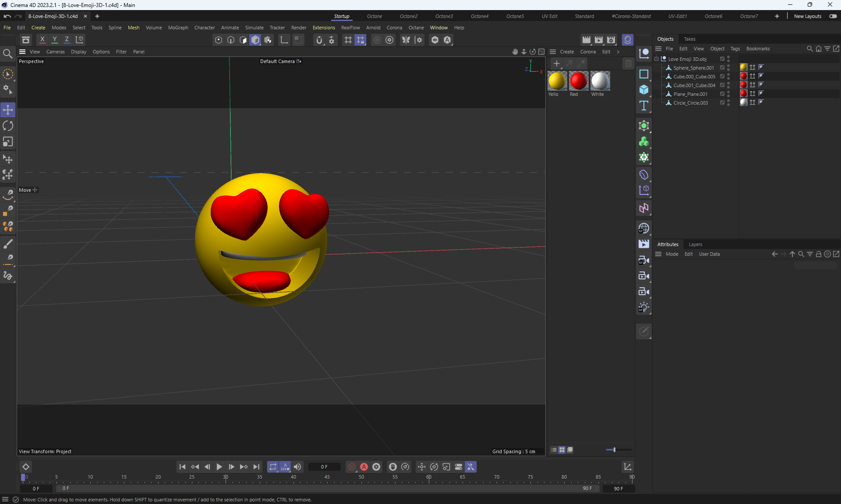Select the Move tool in left toolbar

pyautogui.click(x=8, y=110)
